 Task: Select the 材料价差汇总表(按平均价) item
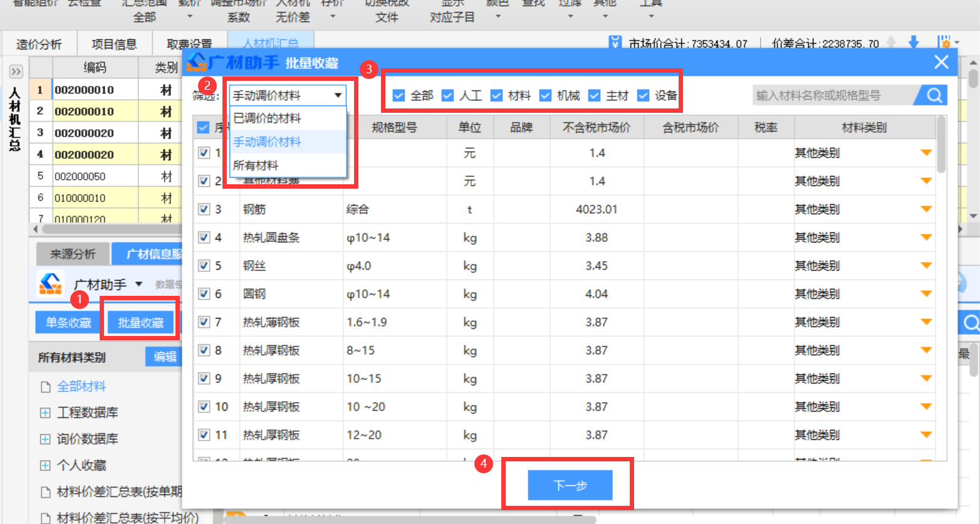[128, 518]
